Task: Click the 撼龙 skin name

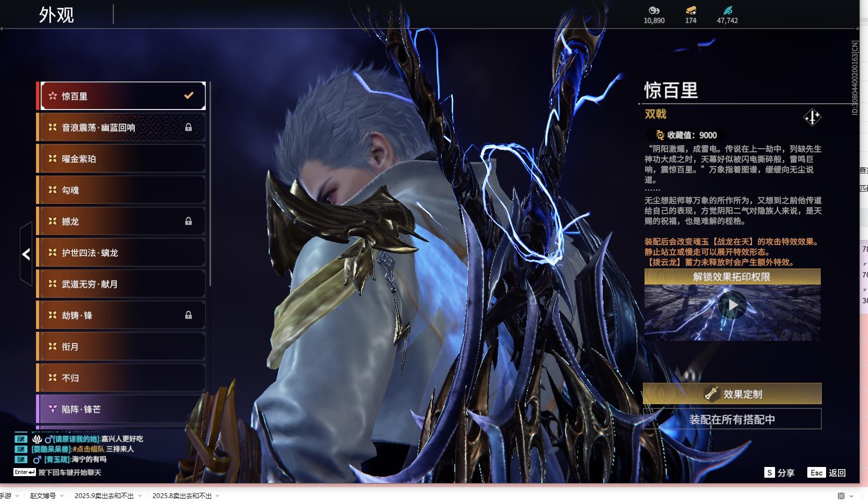Action: (x=70, y=221)
